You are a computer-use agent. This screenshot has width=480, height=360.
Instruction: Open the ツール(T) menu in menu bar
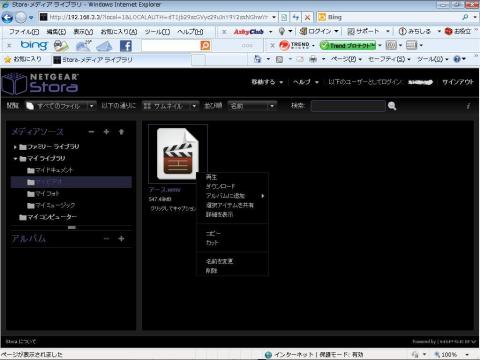pyautogui.click(x=157, y=32)
